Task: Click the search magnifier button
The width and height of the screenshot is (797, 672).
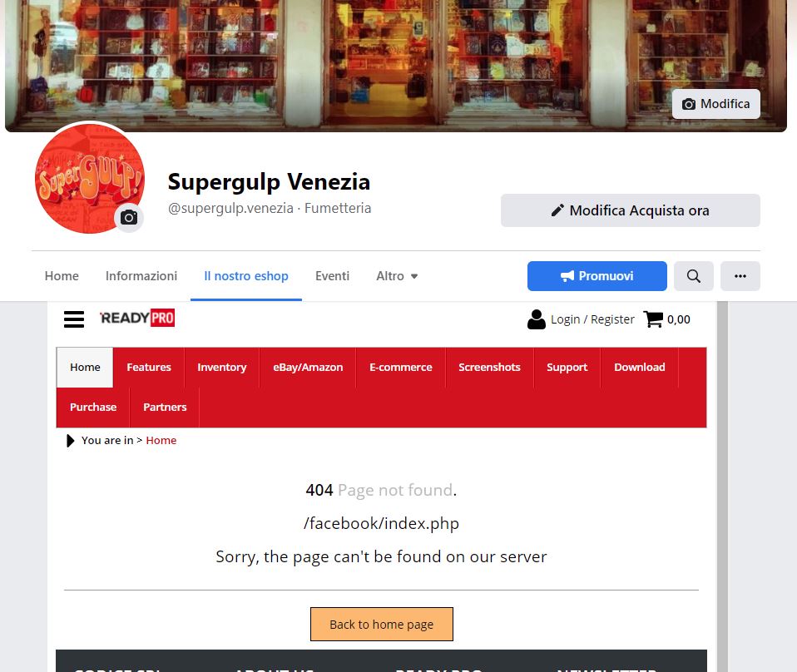Action: (x=693, y=276)
